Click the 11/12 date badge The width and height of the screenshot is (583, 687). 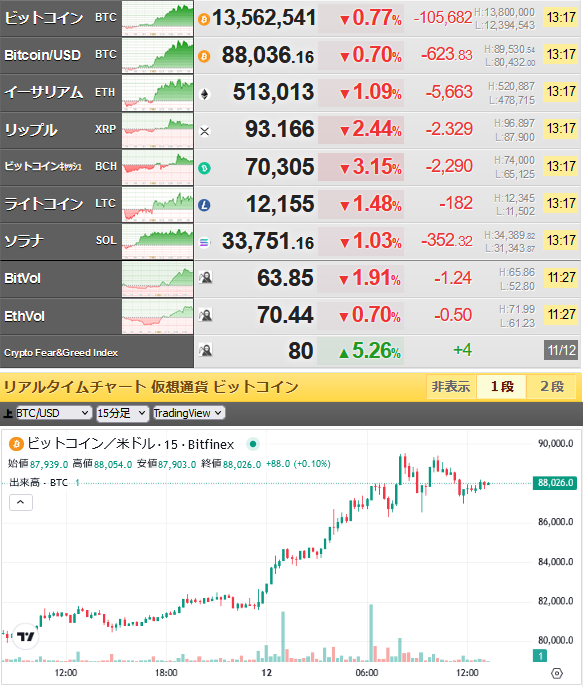click(561, 350)
